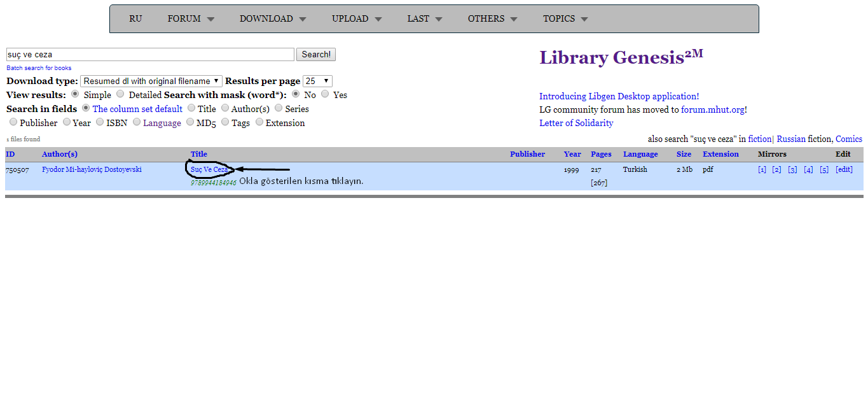This screenshot has height=396, width=868.
Task: Open mirror [4] download link
Action: click(x=808, y=169)
